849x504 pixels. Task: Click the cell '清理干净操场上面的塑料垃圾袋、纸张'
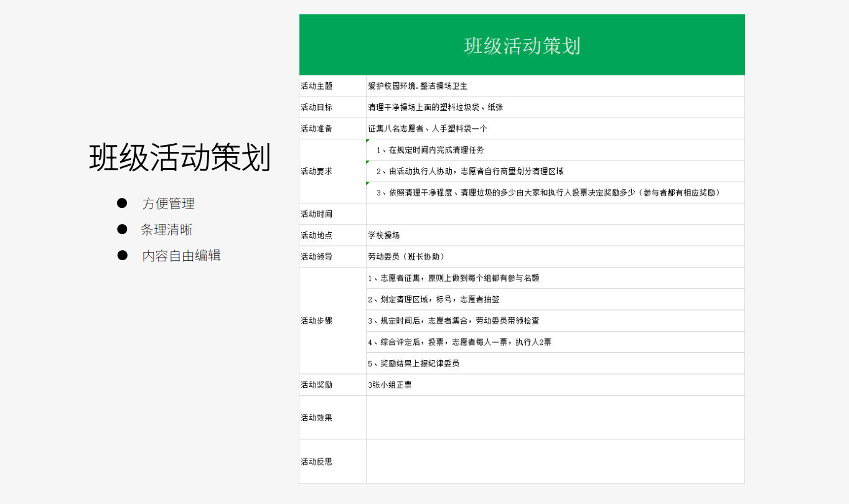[x=555, y=107]
